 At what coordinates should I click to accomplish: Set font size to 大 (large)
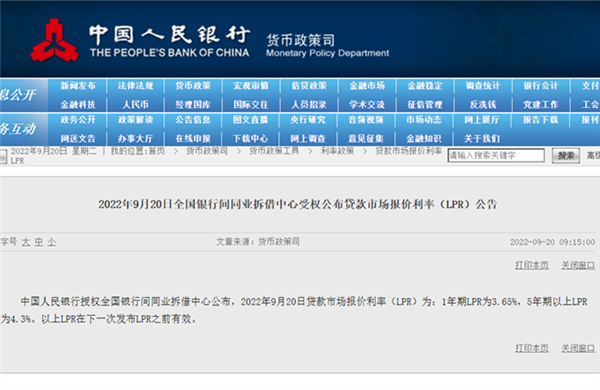point(26,242)
